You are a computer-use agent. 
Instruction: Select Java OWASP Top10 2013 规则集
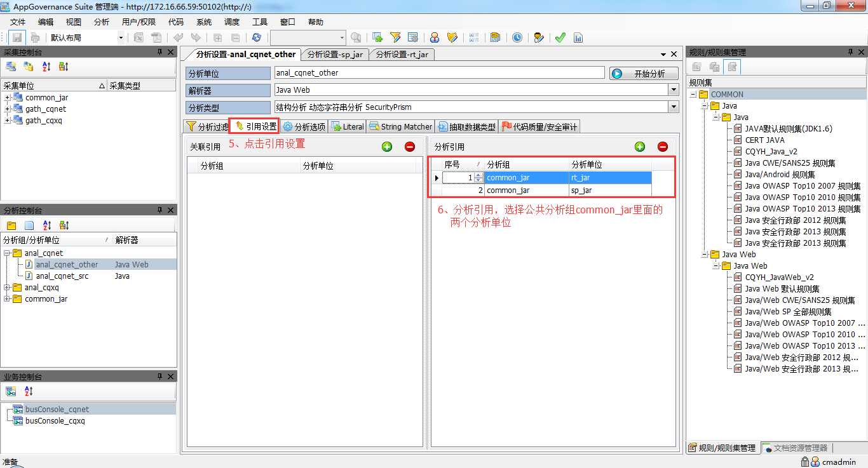[x=803, y=209]
